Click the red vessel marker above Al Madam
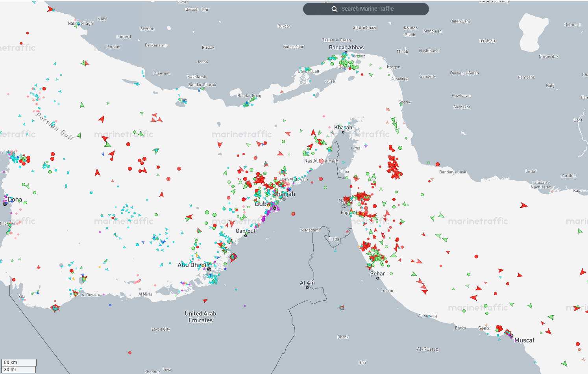 point(293,214)
